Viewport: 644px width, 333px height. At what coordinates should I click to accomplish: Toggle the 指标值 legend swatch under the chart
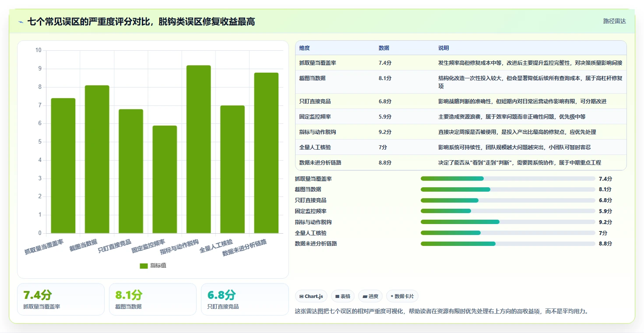144,266
